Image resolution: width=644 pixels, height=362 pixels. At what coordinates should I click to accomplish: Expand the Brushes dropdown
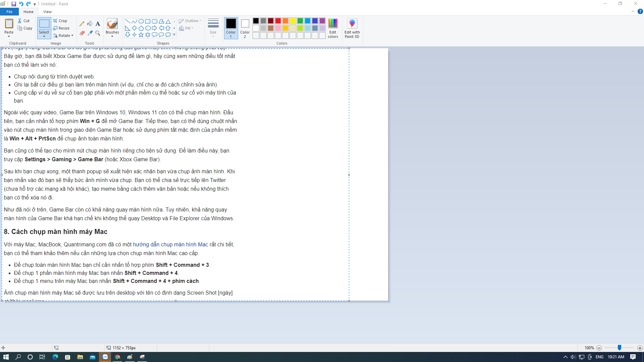112,36
